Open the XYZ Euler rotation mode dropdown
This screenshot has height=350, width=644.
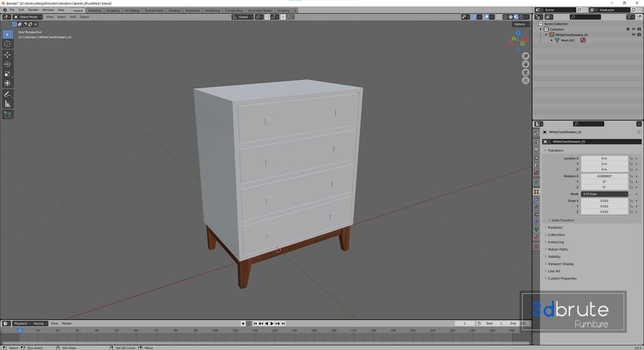click(x=604, y=194)
